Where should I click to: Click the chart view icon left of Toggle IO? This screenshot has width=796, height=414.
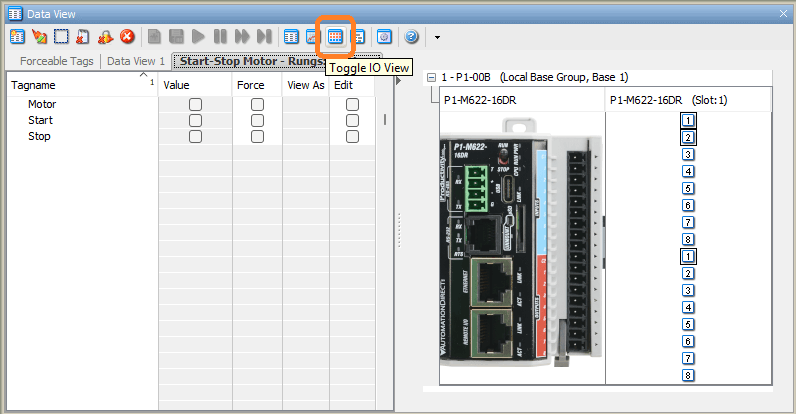pyautogui.click(x=313, y=37)
